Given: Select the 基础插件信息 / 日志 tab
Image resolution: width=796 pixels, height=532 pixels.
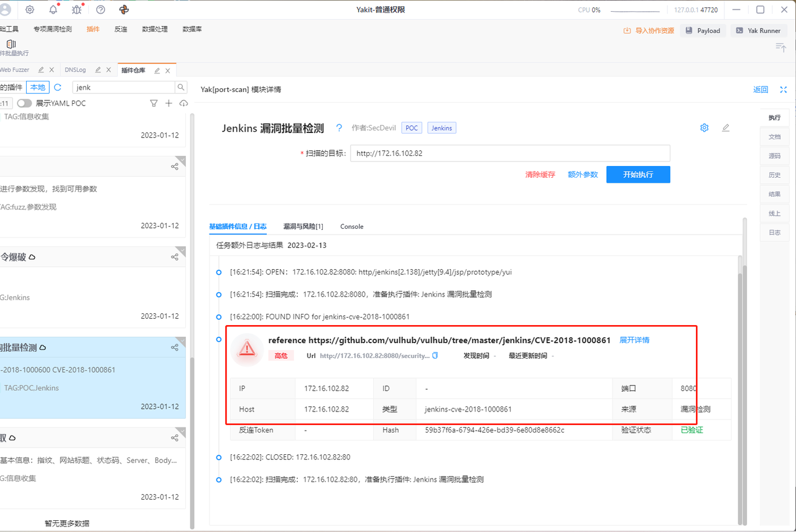Looking at the screenshot, I should (238, 226).
